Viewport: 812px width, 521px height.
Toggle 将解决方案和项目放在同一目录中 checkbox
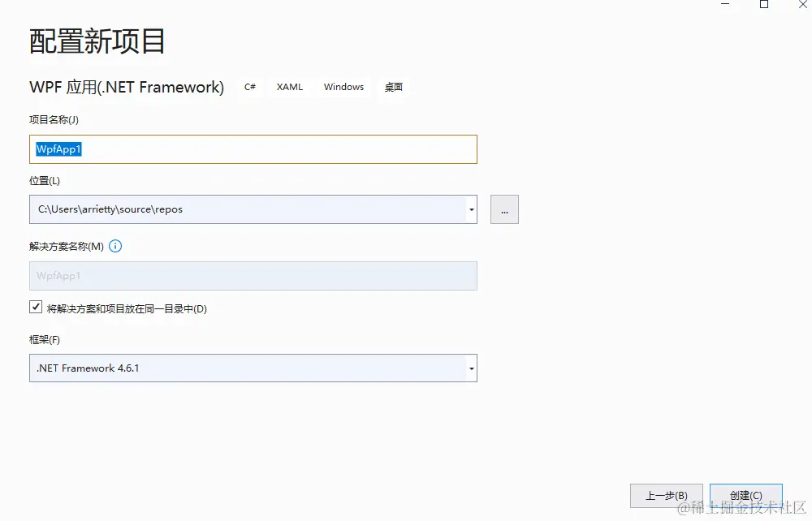[x=36, y=308]
